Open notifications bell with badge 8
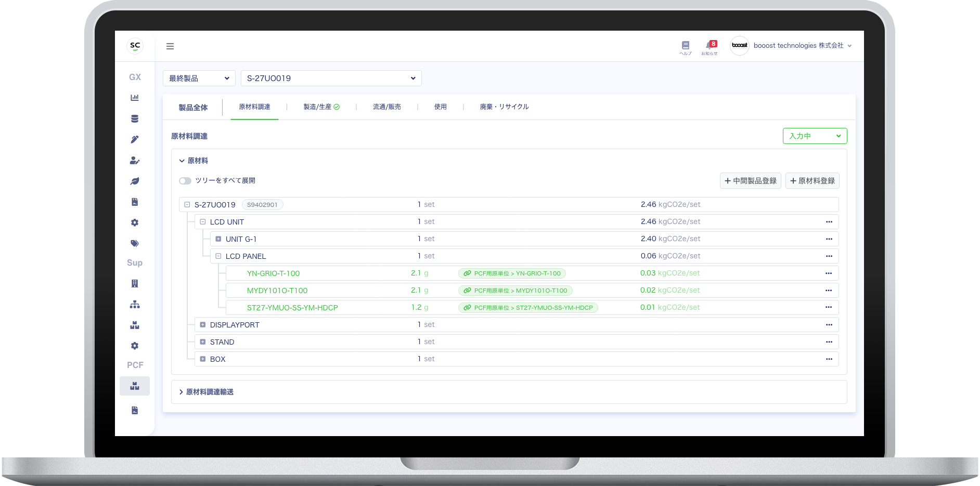This screenshot has height=486, width=980. click(x=710, y=48)
